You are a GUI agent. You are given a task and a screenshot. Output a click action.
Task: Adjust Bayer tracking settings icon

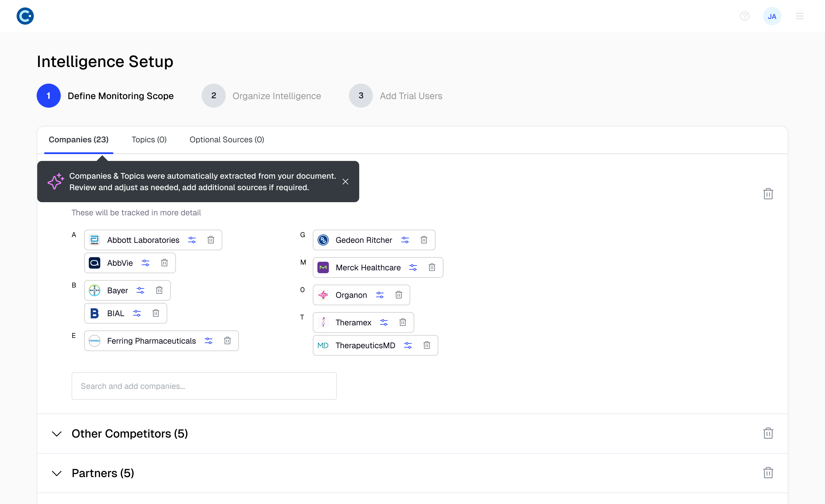click(140, 290)
